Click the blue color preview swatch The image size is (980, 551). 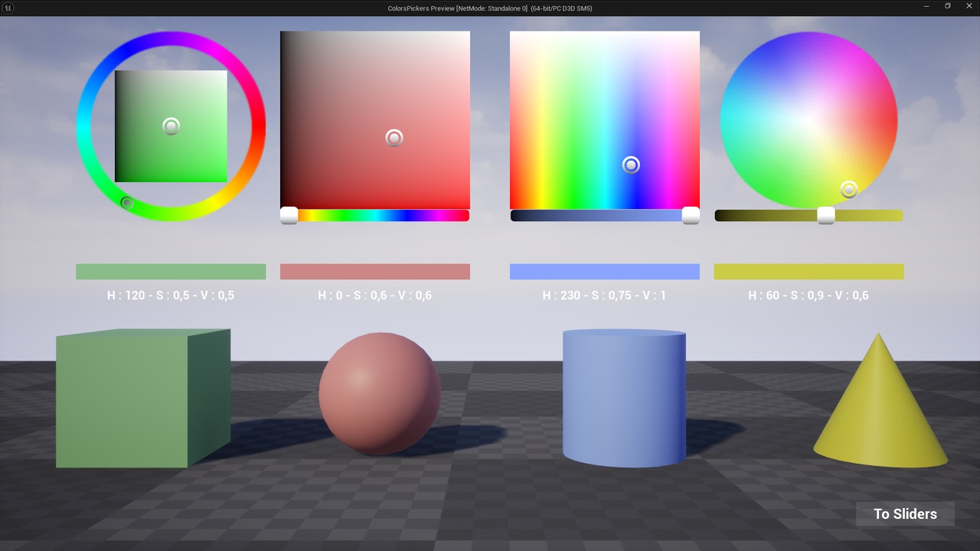pos(605,272)
